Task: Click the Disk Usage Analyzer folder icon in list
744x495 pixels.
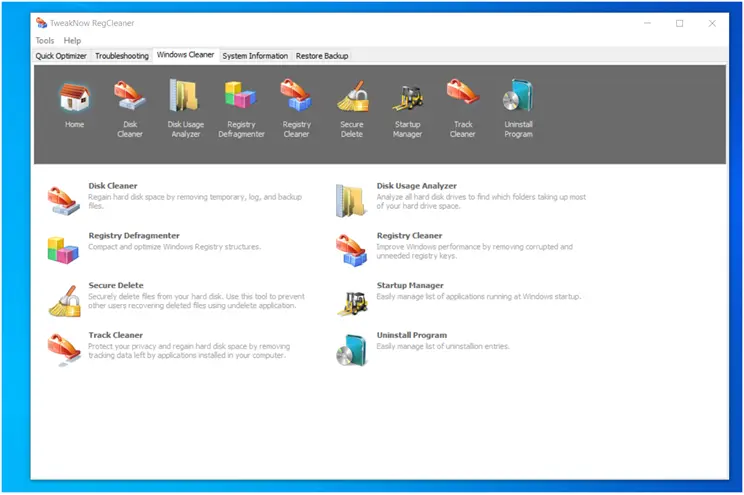Action: [x=352, y=201]
